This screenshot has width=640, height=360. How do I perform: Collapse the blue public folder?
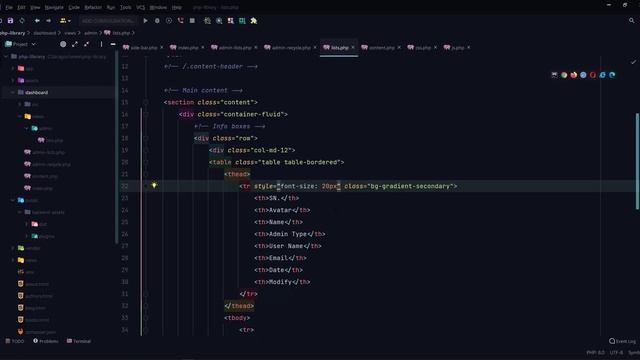click(12, 200)
